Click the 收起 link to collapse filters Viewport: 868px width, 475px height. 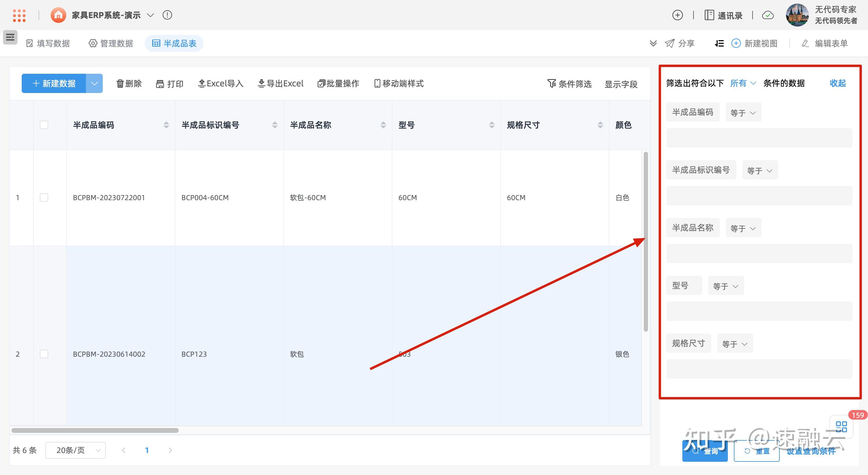click(x=838, y=83)
